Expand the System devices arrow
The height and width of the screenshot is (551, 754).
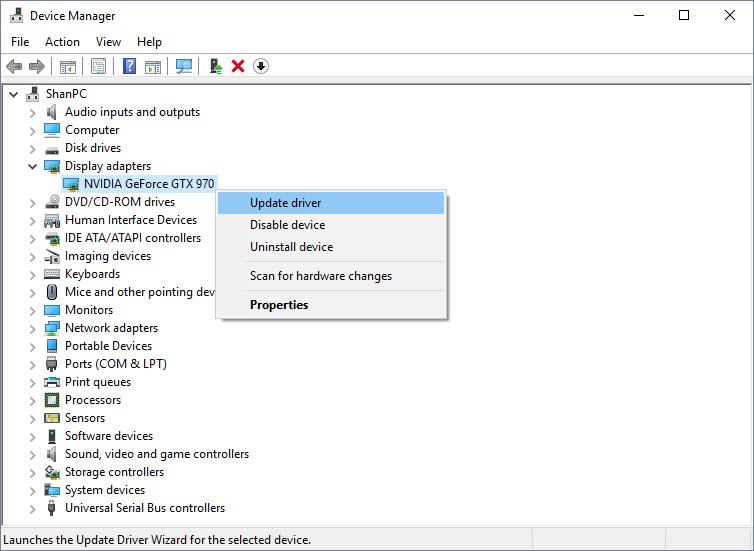[32, 491]
